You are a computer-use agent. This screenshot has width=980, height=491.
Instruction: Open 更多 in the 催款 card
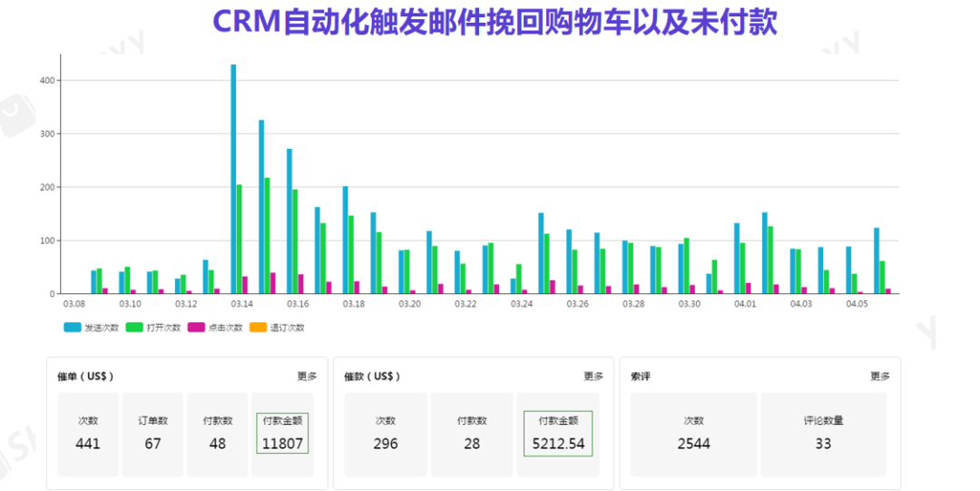[593, 376]
